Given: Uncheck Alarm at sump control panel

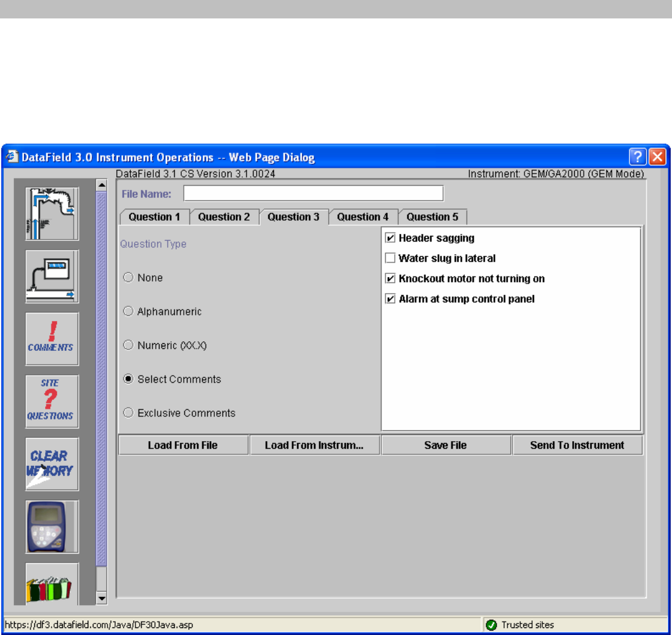Looking at the screenshot, I should point(390,299).
